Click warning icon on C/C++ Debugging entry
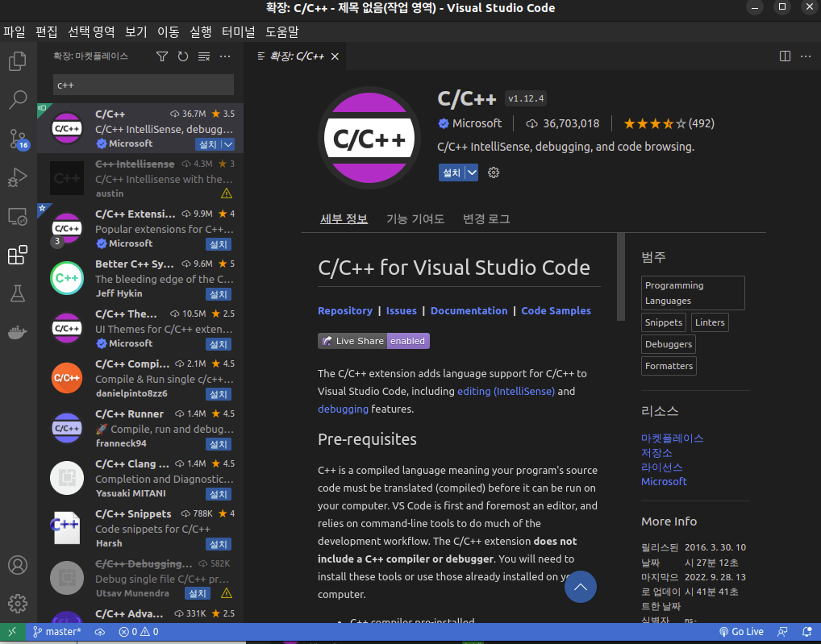 (x=226, y=593)
